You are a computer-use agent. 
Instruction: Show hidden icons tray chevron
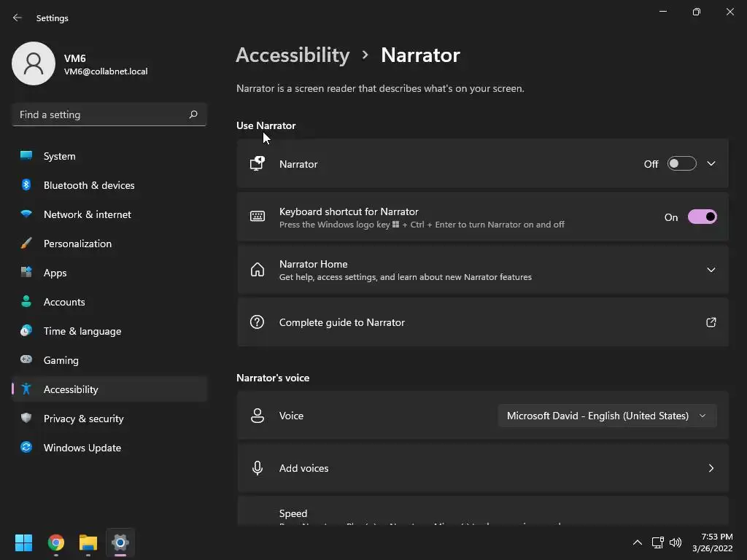point(637,542)
